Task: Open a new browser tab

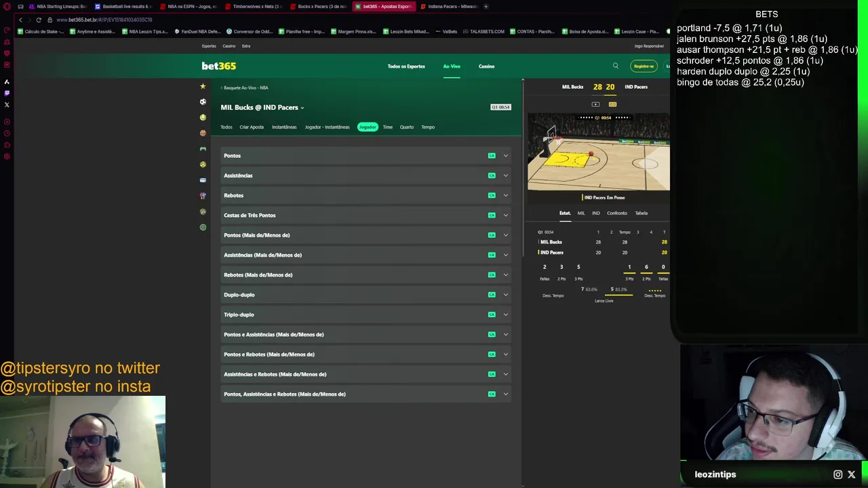Action: (486, 6)
